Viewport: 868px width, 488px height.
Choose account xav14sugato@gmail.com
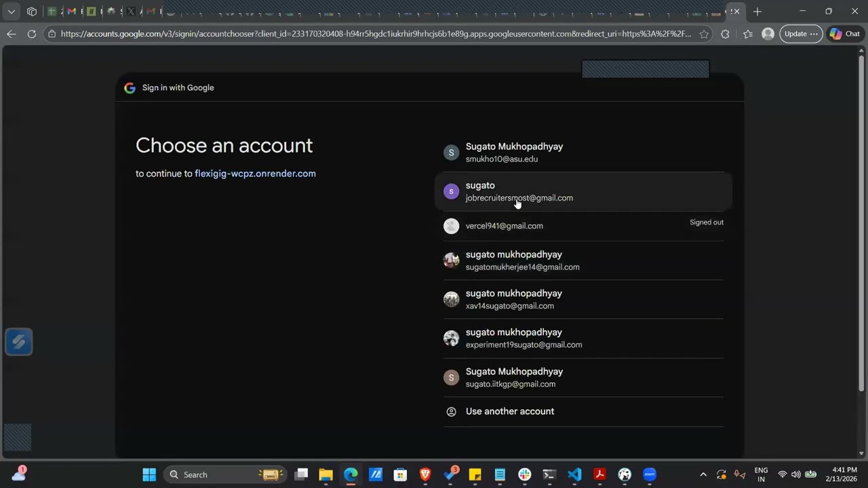(583, 299)
